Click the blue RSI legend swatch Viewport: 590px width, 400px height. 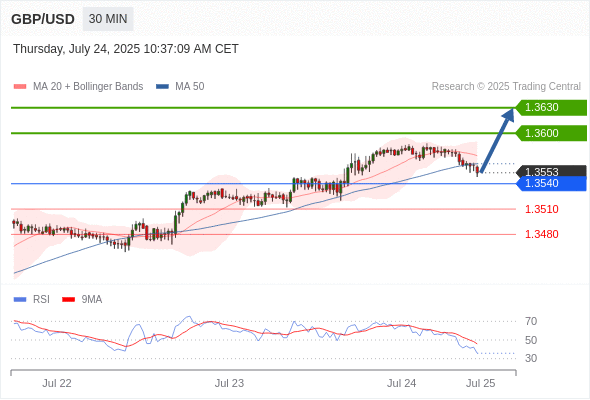20,300
